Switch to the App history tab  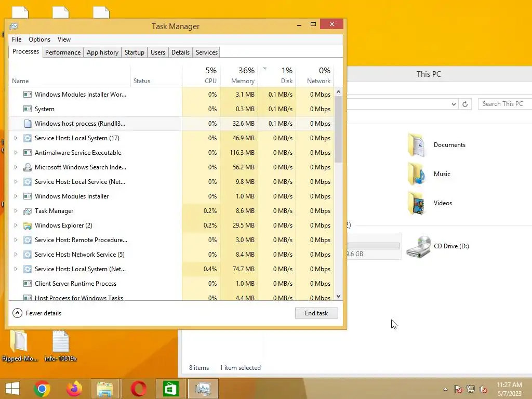[102, 52]
